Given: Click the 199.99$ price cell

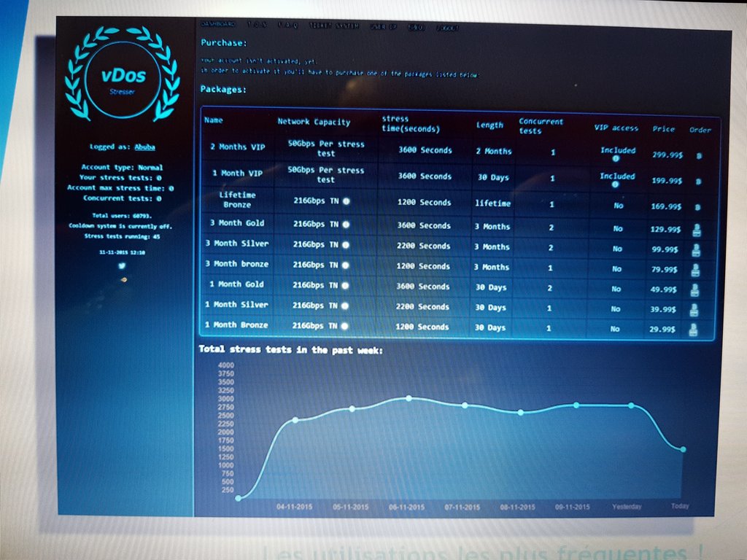Looking at the screenshot, I should (x=667, y=181).
